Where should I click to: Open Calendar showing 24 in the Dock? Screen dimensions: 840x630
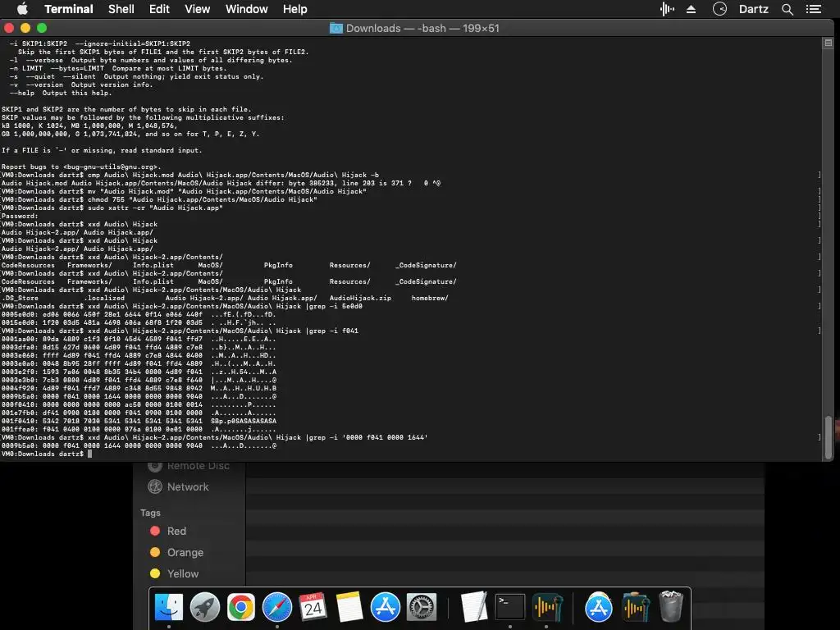pos(313,607)
